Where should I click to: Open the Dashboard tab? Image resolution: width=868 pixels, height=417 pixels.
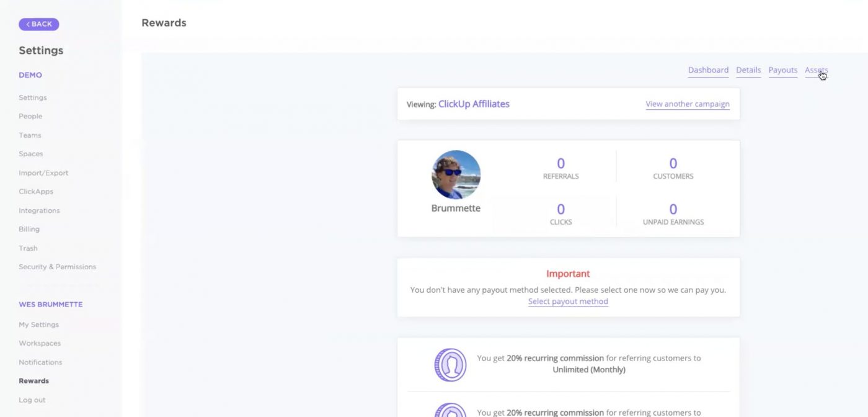point(708,70)
